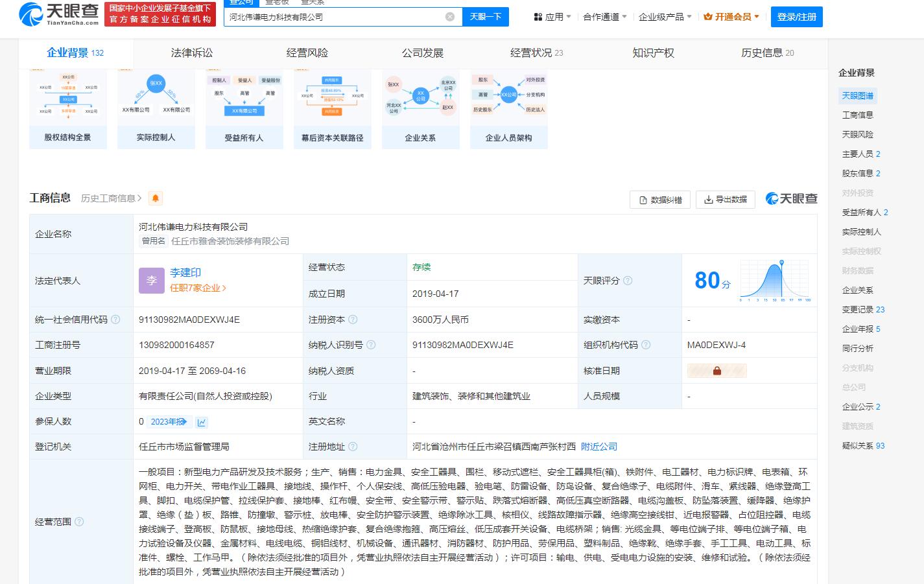Image resolution: width=924 pixels, height=584 pixels.
Task: Jump to 工商信息 in sidebar
Action: pyautogui.click(x=857, y=115)
